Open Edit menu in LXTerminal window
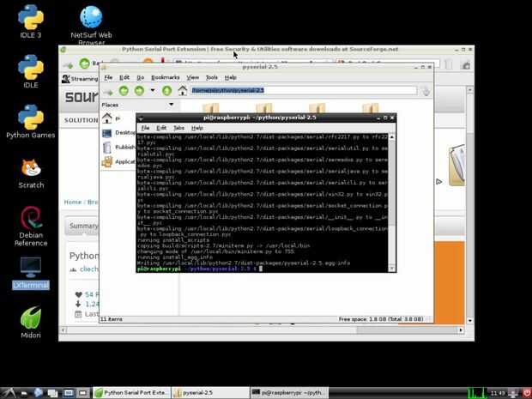Image resolution: width=532 pixels, height=399 pixels. pyautogui.click(x=161, y=128)
